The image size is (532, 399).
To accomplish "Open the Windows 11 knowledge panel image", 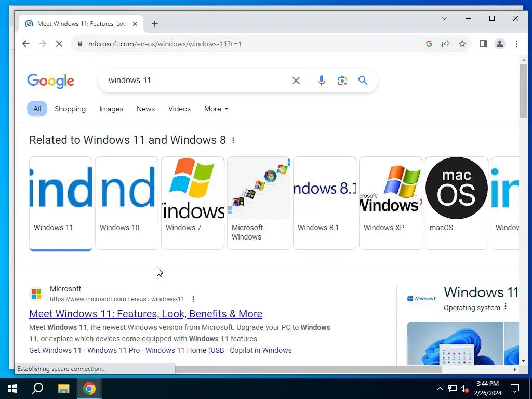I will click(455, 343).
